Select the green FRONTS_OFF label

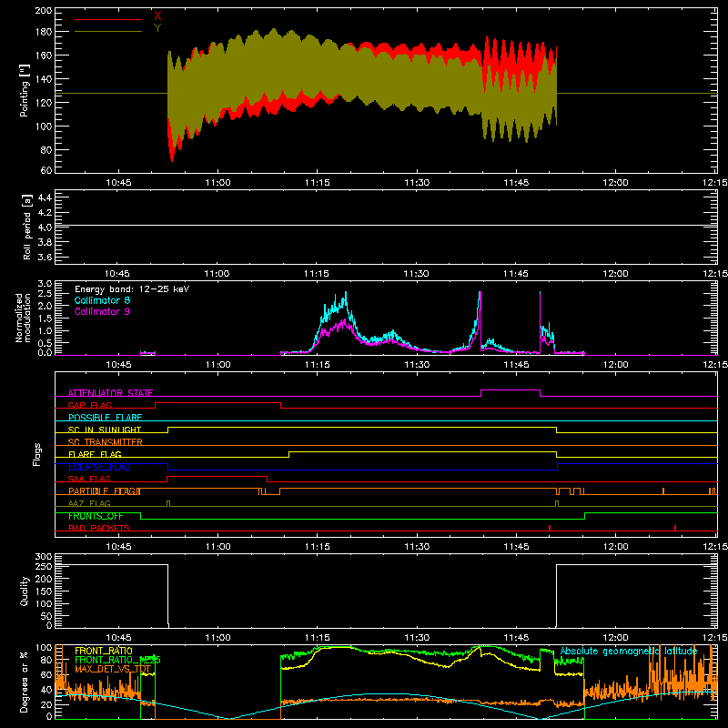click(x=96, y=516)
